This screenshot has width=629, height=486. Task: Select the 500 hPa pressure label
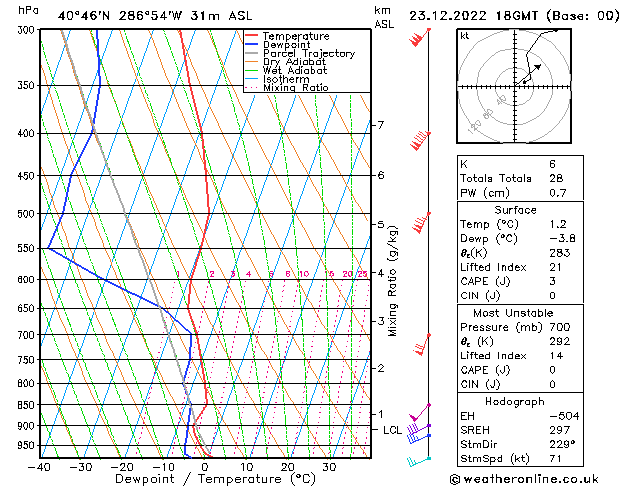pyautogui.click(x=27, y=214)
